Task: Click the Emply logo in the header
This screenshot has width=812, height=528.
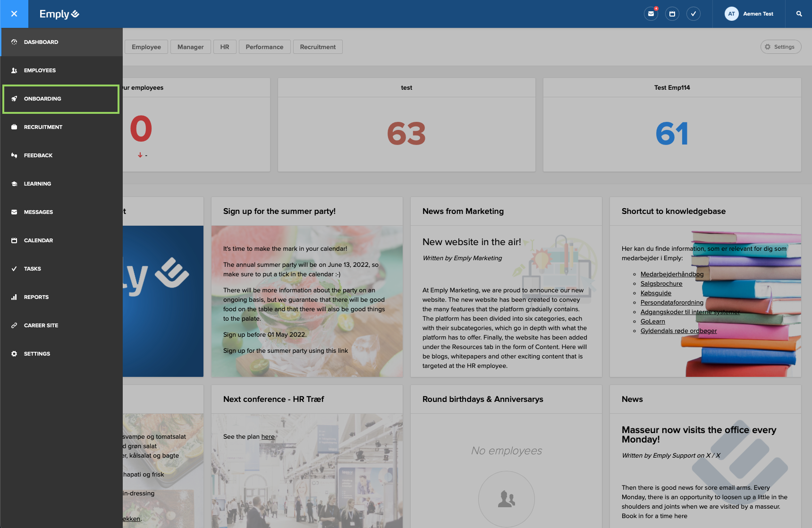Action: (59, 14)
